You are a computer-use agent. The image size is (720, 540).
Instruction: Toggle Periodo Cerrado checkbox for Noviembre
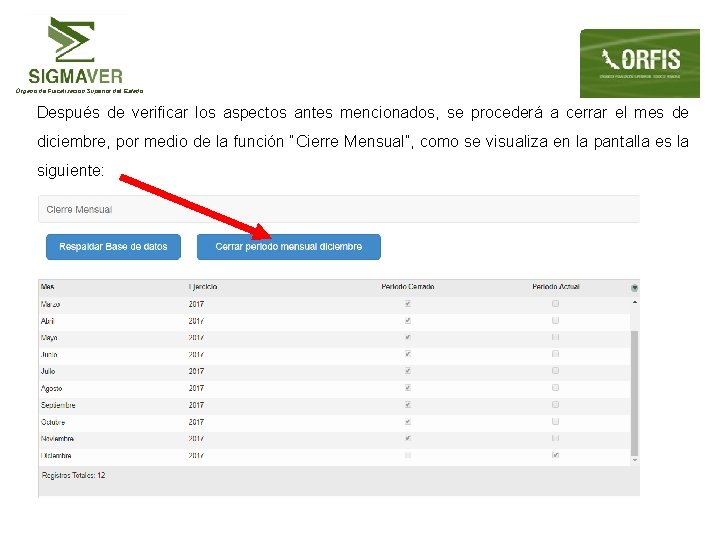tap(408, 439)
